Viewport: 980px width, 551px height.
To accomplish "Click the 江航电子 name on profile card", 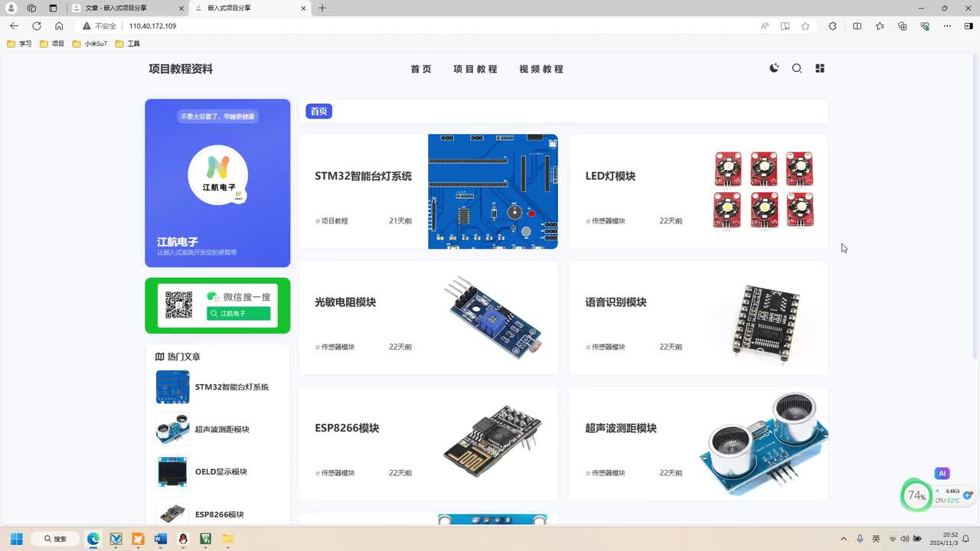I will tap(178, 242).
